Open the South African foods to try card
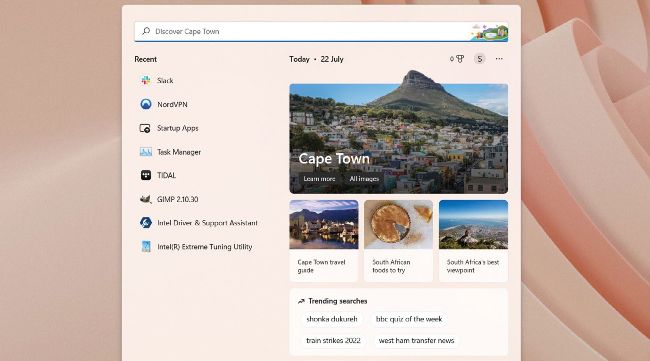 398,241
